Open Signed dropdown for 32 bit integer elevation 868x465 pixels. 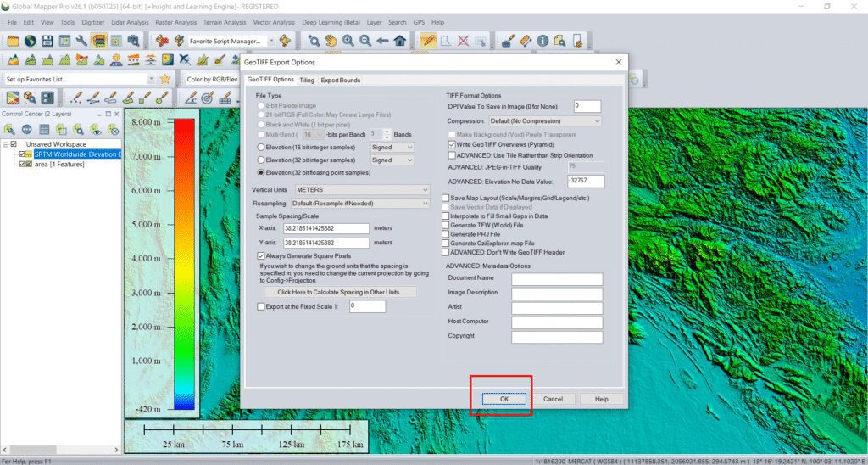point(392,160)
